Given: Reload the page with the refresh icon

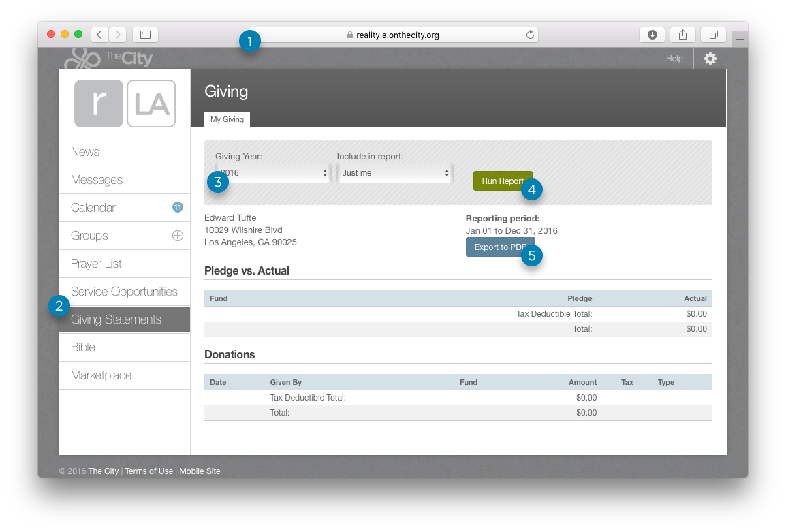Looking at the screenshot, I should point(529,35).
